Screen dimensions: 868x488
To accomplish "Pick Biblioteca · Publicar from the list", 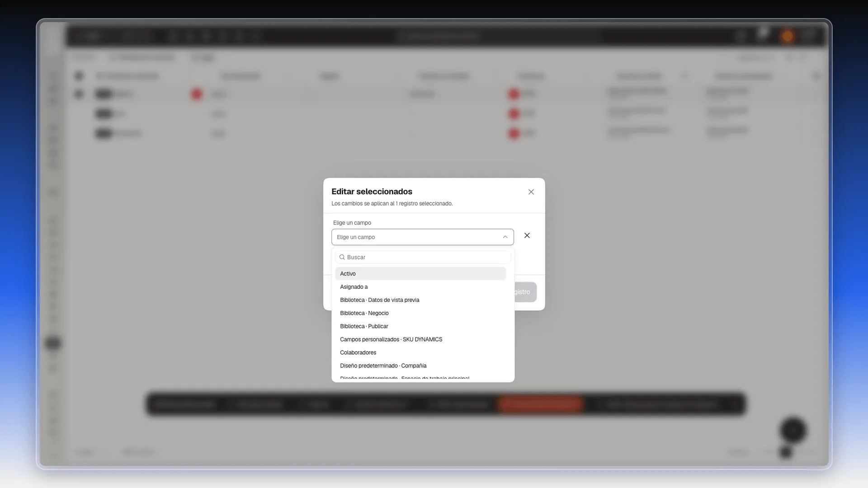I will [x=420, y=326].
